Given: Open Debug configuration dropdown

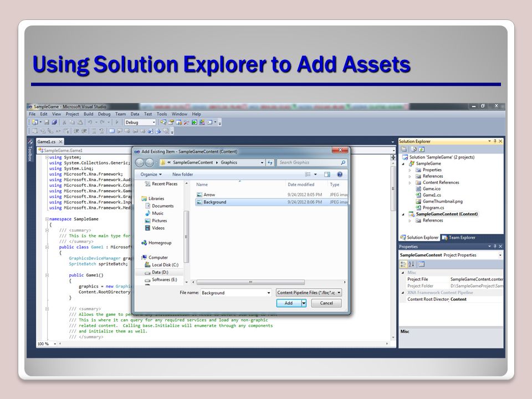Looking at the screenshot, I should (x=154, y=122).
